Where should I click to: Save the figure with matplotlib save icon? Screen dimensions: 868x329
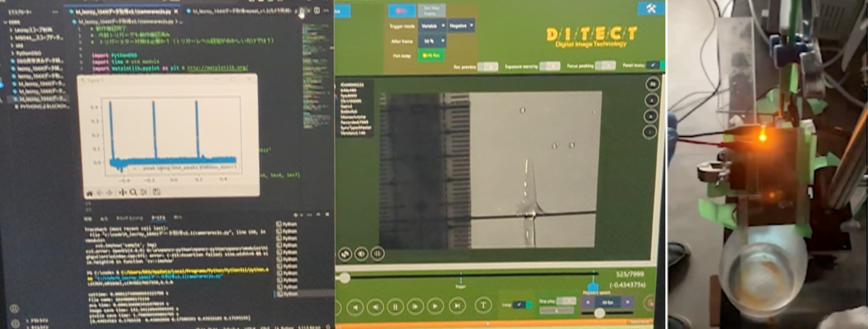[157, 192]
